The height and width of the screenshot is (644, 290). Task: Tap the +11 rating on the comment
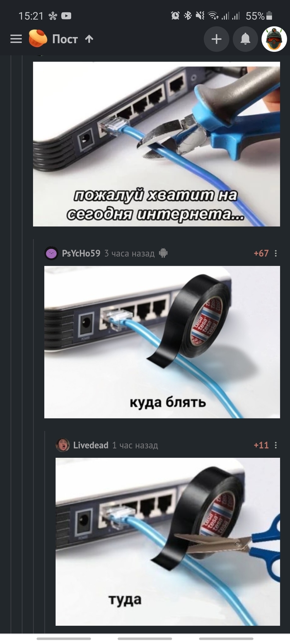(x=261, y=445)
